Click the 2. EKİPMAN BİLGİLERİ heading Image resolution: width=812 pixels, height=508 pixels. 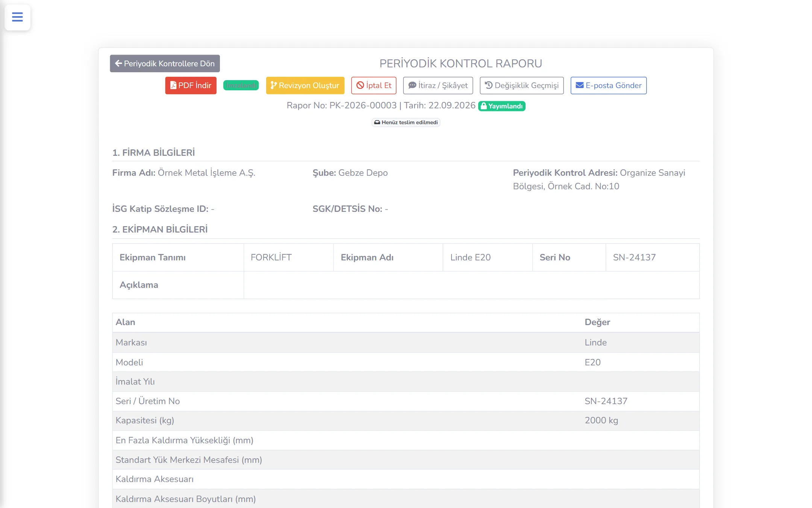(x=160, y=229)
